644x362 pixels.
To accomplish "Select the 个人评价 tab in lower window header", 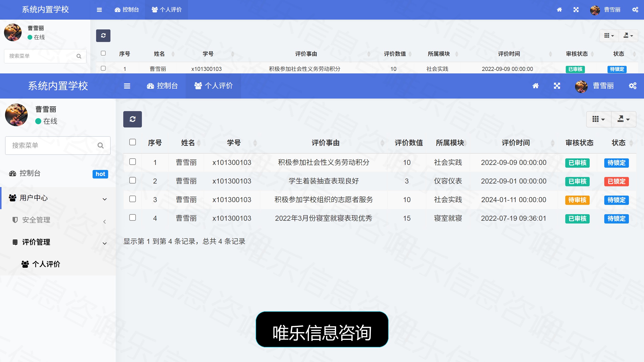I will click(x=213, y=86).
